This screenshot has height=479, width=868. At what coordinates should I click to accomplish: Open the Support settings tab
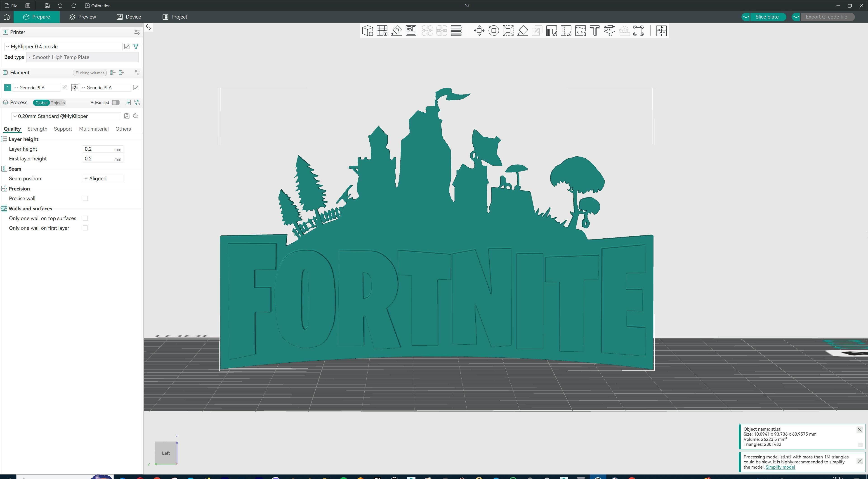(x=63, y=129)
